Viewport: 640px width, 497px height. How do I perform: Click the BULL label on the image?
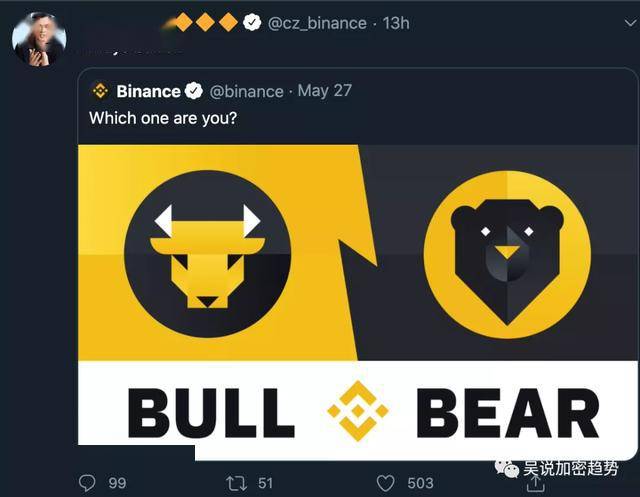(211, 413)
